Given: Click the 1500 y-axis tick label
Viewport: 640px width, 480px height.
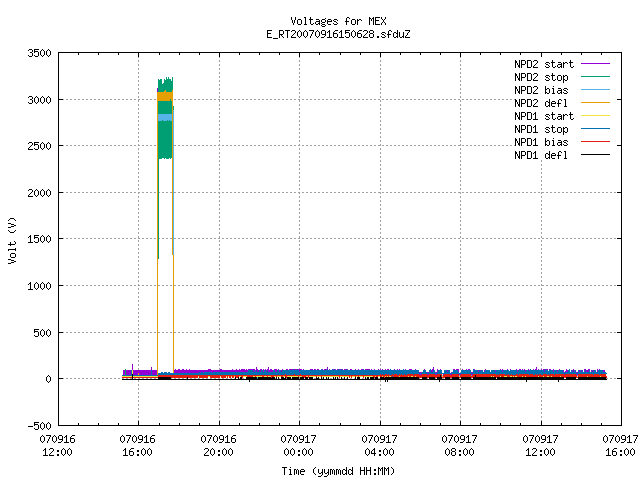Looking at the screenshot, I should 39,239.
